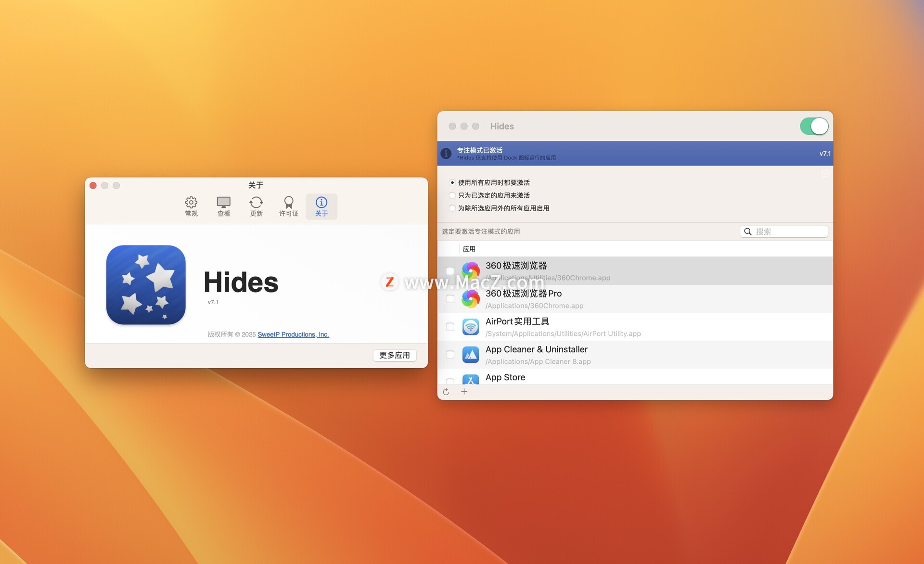Switch to the 查看 view tab
Screen dimensions: 924x564
click(x=224, y=206)
